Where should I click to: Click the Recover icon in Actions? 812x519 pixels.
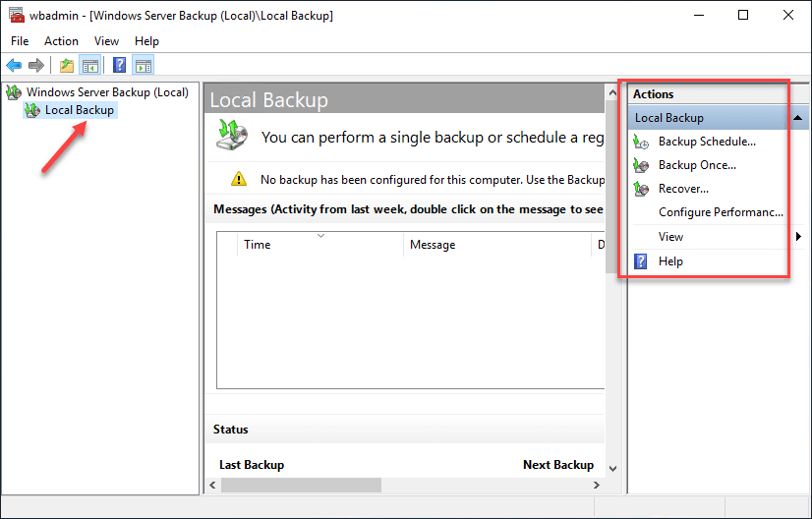641,189
